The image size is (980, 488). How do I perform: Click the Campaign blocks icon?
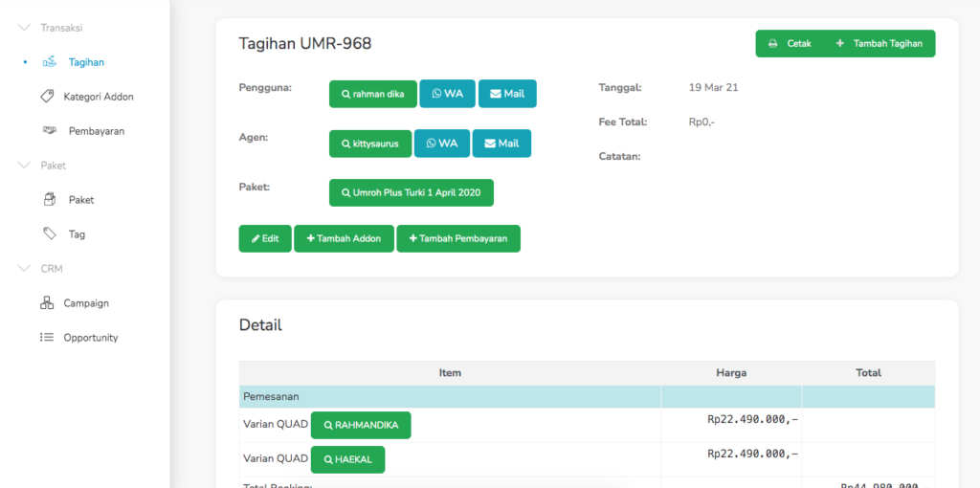(x=47, y=303)
